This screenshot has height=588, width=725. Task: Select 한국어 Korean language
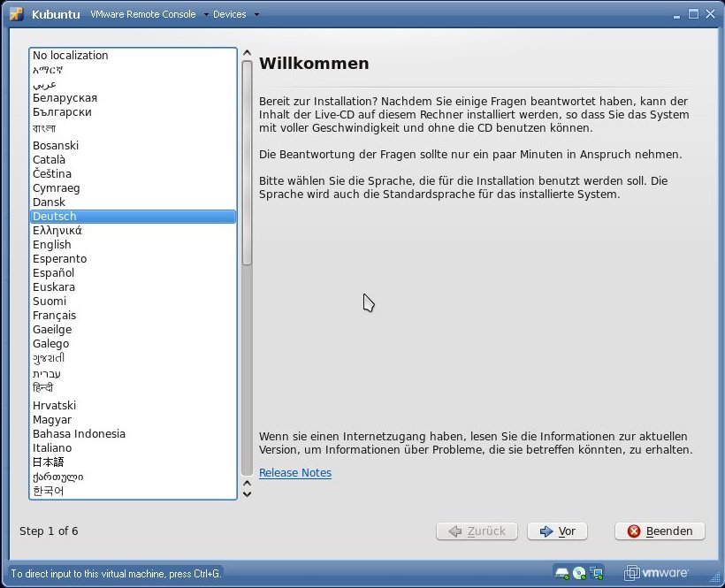[x=134, y=491]
